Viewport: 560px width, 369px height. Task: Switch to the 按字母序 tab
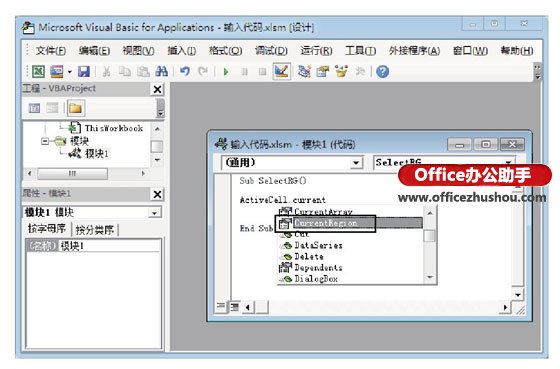pyautogui.click(x=47, y=229)
